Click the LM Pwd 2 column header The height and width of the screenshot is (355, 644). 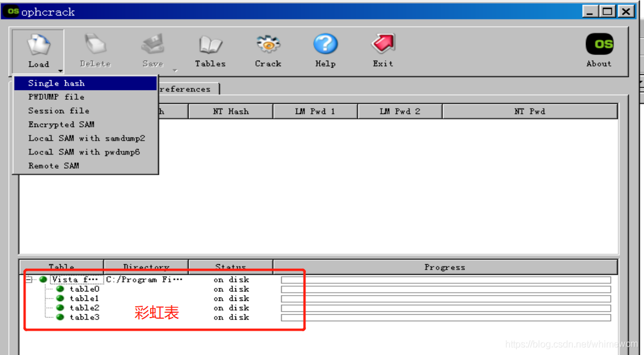pyautogui.click(x=400, y=112)
